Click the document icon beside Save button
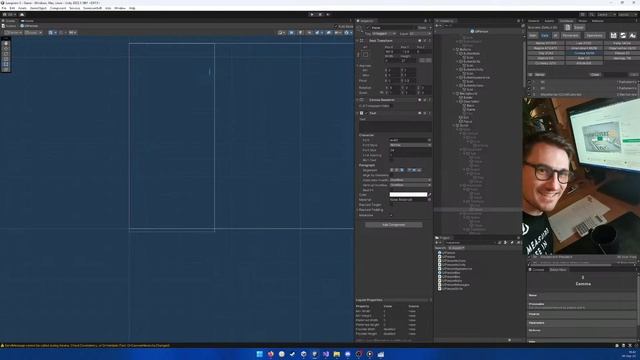640x360 pixels. click(x=567, y=27)
